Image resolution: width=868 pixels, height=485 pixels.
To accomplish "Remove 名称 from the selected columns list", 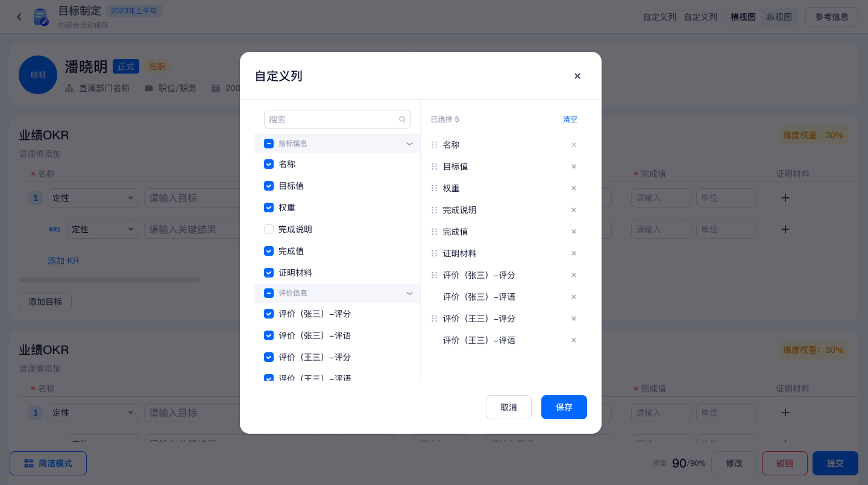I will 574,145.
